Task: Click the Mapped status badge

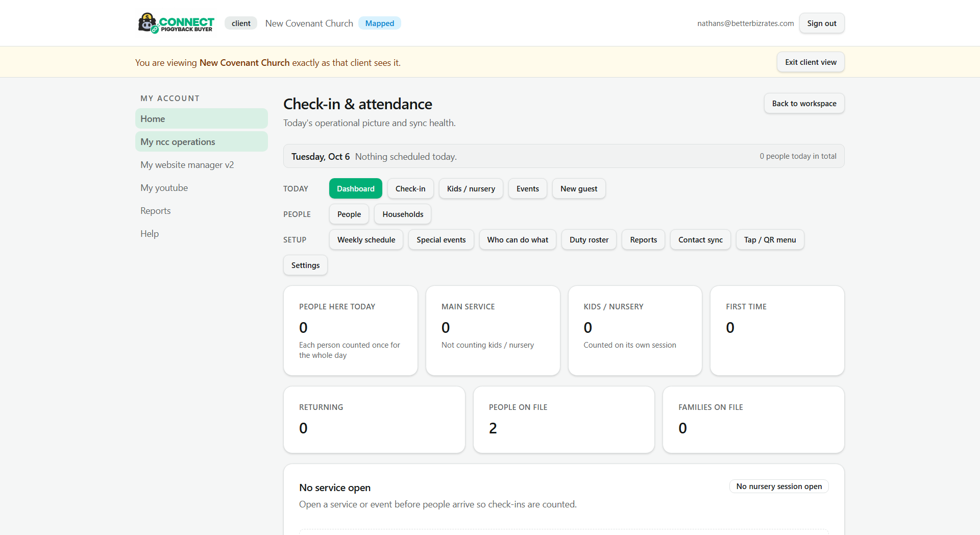Action: coord(379,23)
